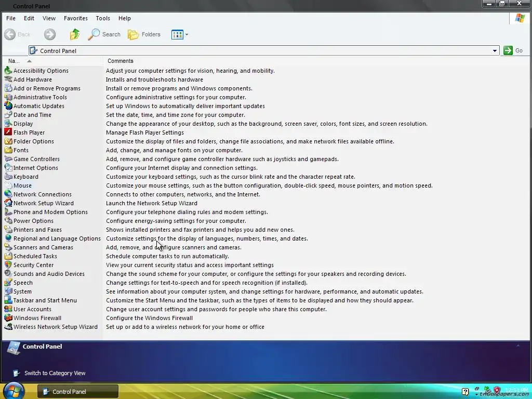
Task: Open the Printers and Faxes icon
Action: click(x=8, y=229)
